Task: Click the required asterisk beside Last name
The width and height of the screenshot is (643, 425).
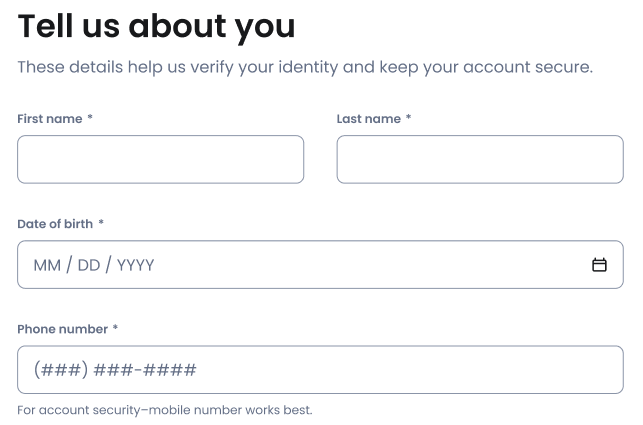Action: point(408,118)
